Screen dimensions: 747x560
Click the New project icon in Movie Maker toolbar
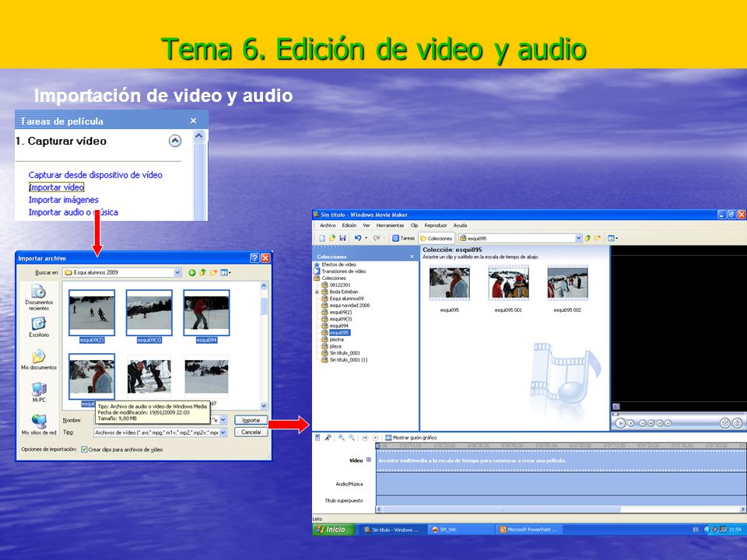pos(322,238)
